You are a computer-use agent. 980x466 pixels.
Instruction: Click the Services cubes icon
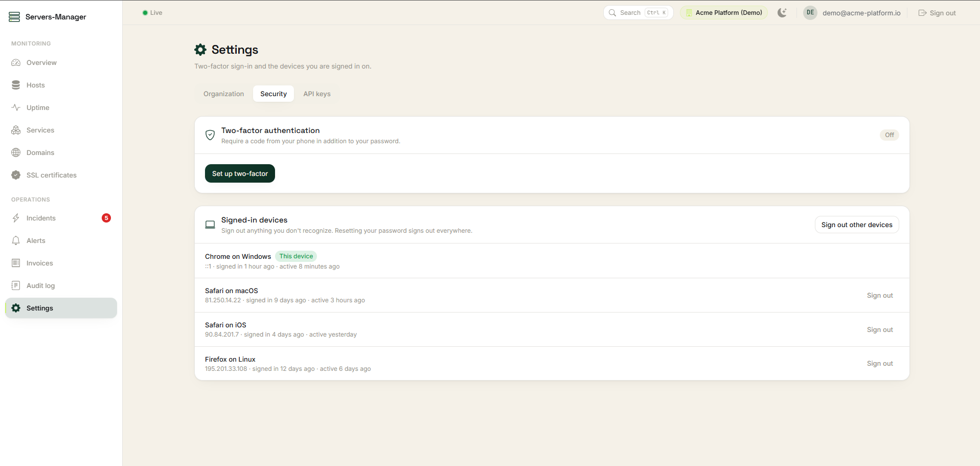click(16, 130)
